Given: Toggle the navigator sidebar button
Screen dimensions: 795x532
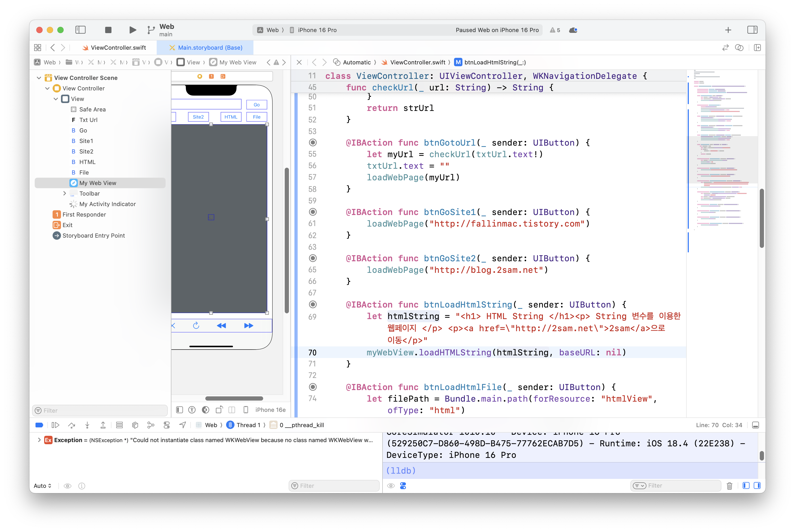Looking at the screenshot, I should (80, 30).
